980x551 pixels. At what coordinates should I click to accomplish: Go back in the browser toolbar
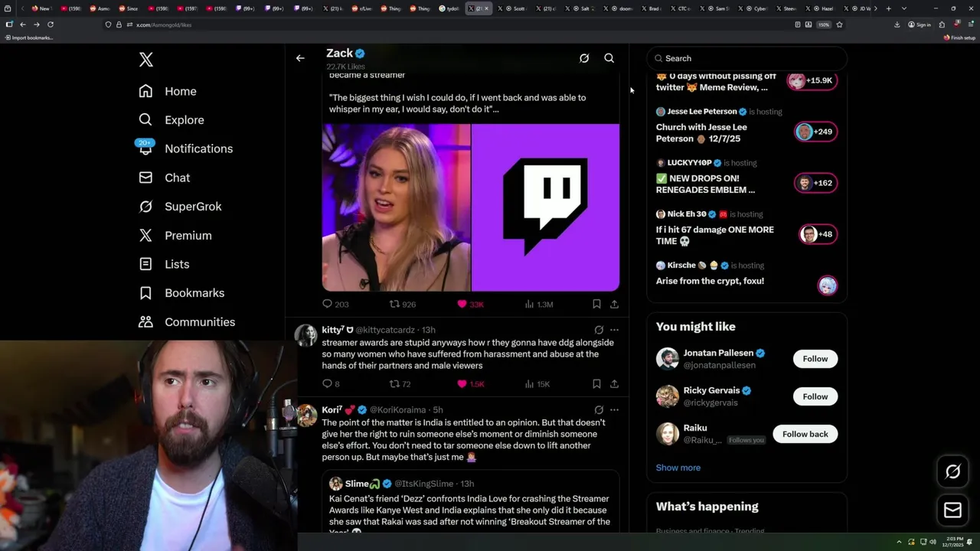click(23, 24)
